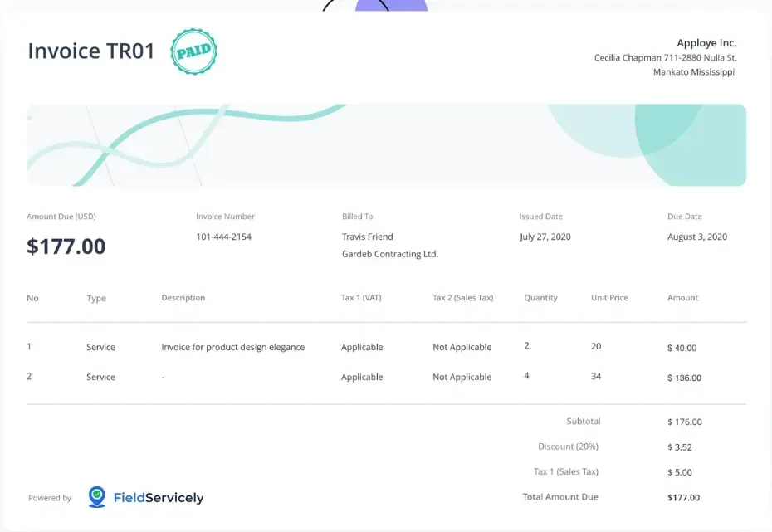Click the teal wave banner graphic
This screenshot has width=772, height=532.
pos(386,145)
